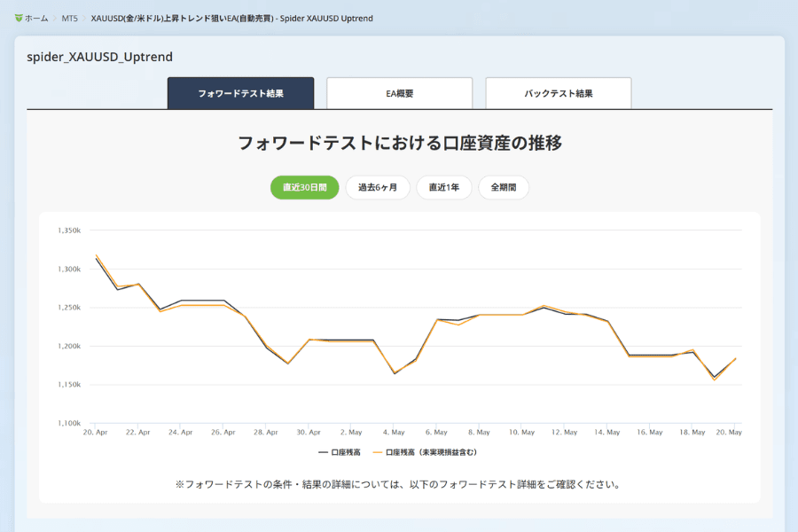Click the 6. May x-axis label
798x532 pixels.
click(x=436, y=432)
